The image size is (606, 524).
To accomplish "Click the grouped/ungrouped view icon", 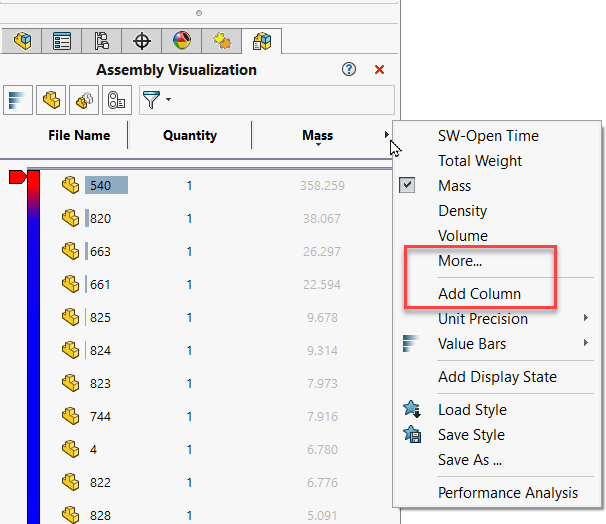I will [84, 100].
